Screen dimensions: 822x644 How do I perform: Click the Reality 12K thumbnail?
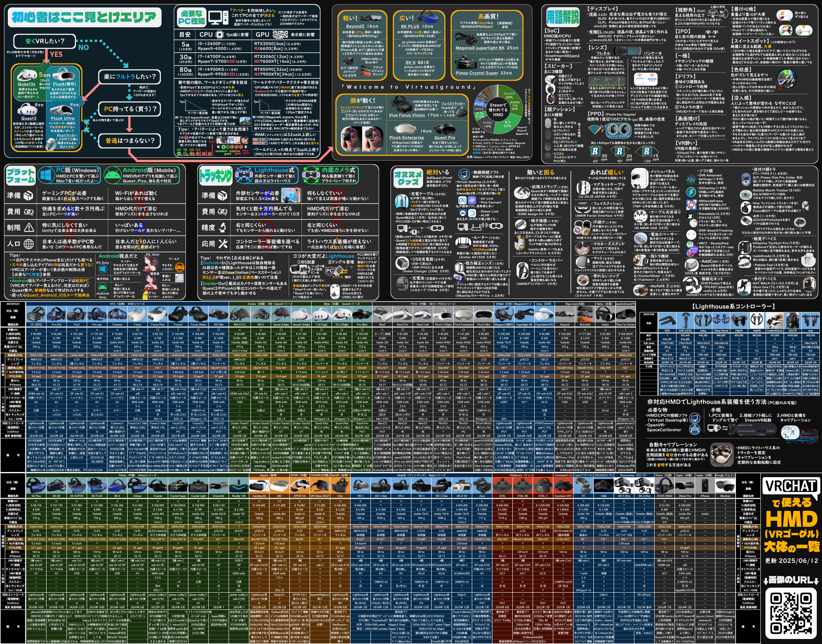point(239,485)
